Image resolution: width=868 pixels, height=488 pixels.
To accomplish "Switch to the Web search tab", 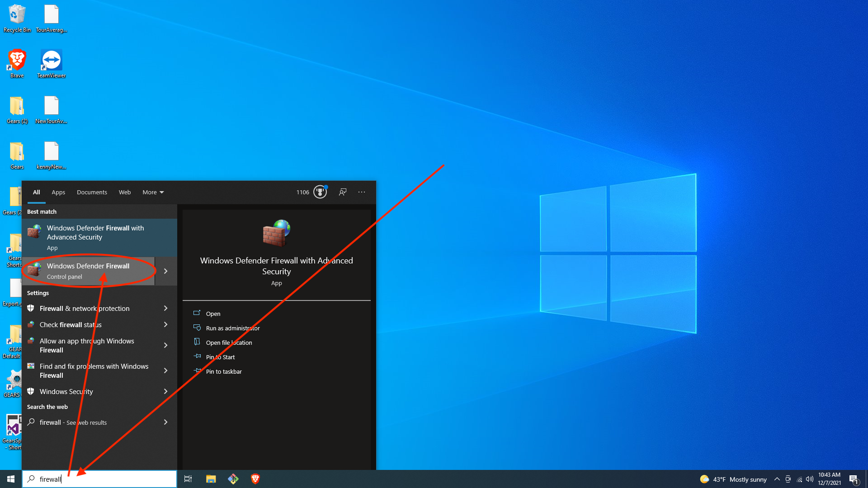I will [125, 192].
